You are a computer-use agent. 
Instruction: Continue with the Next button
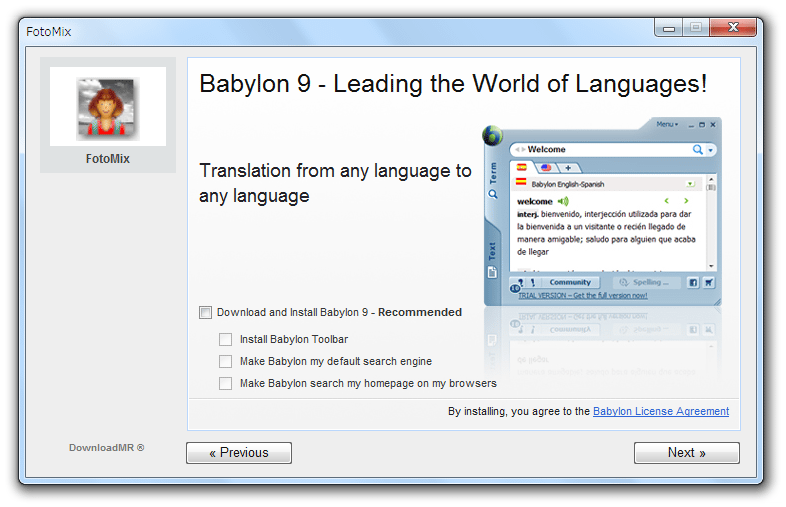tap(686, 453)
